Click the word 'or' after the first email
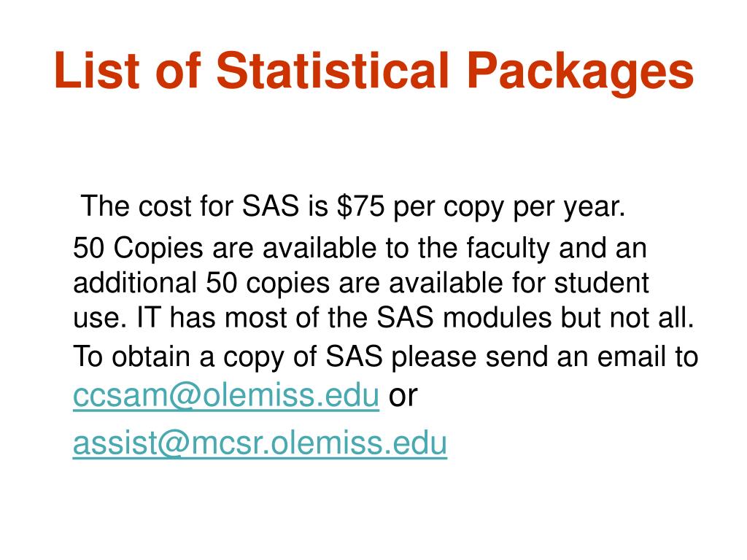 403,397
